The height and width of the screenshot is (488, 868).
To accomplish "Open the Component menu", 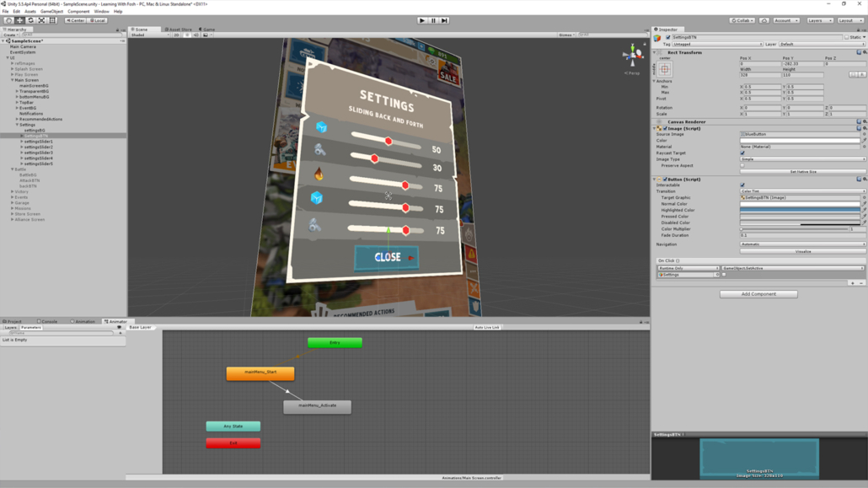I will [x=78, y=11].
